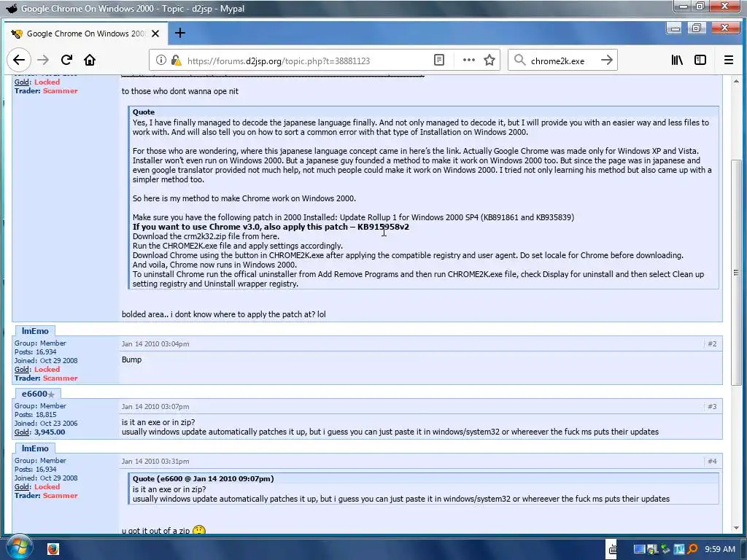747x560 pixels.
Task: Run the chrome2k.exe search with arrow
Action: 606,60
